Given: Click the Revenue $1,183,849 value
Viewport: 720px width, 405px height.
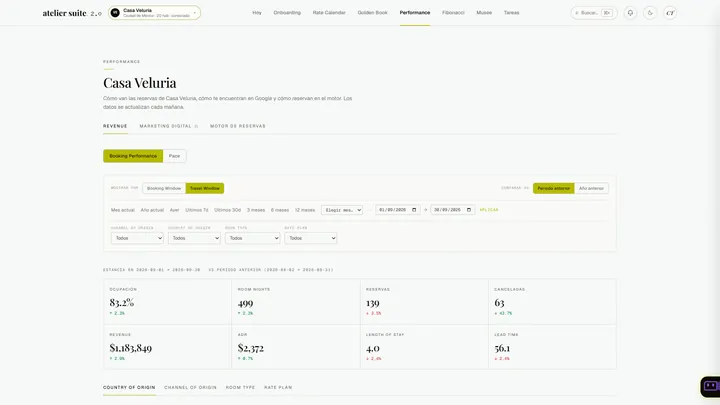Looking at the screenshot, I should coord(130,348).
